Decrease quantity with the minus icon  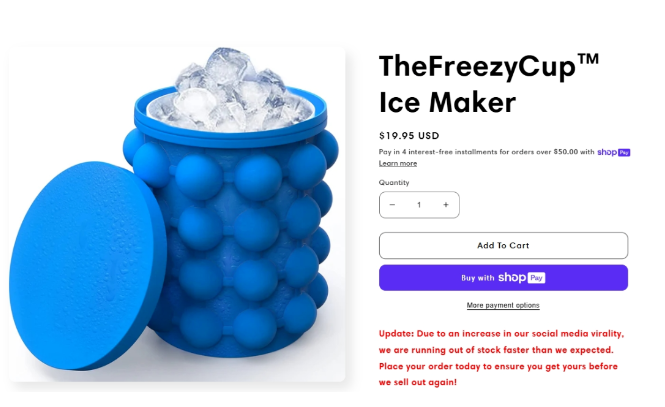[392, 205]
